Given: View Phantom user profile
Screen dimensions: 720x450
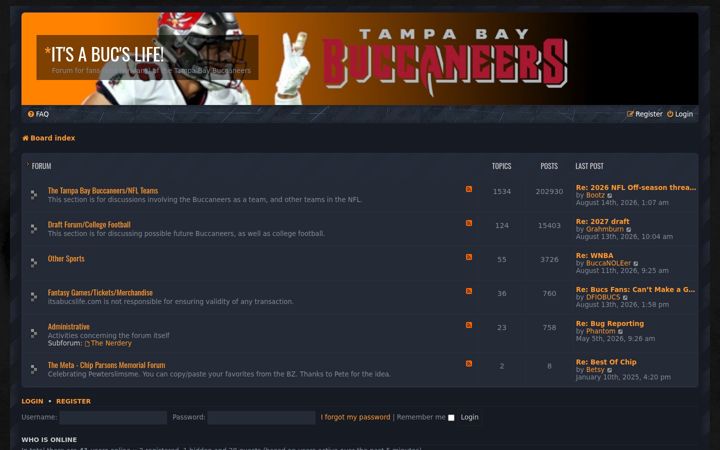Looking at the screenshot, I should point(601,331).
